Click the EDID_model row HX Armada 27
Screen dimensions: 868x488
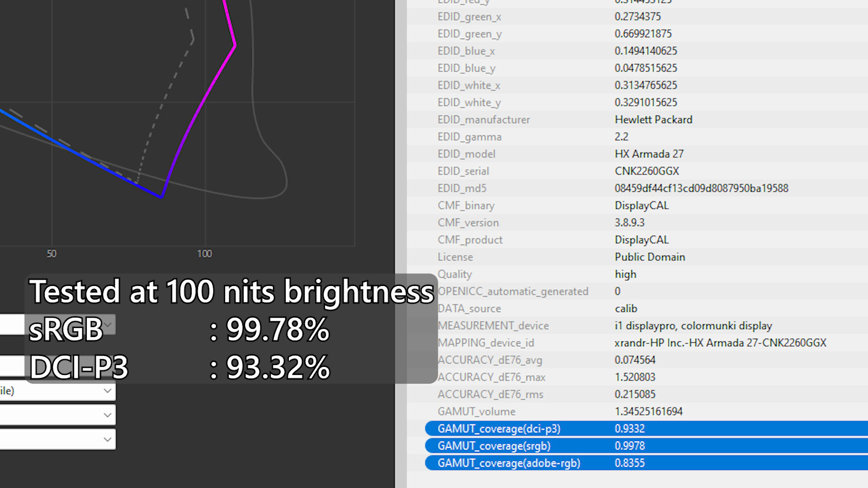click(x=648, y=154)
